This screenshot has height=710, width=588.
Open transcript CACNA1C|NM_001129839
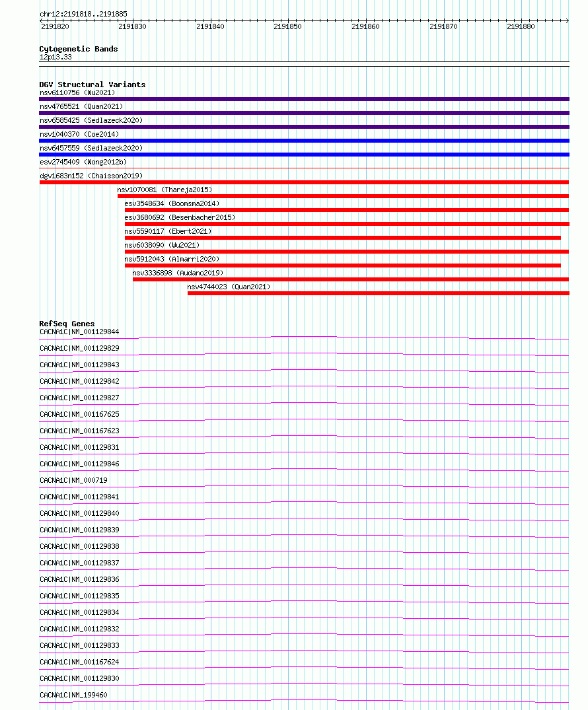[79, 530]
